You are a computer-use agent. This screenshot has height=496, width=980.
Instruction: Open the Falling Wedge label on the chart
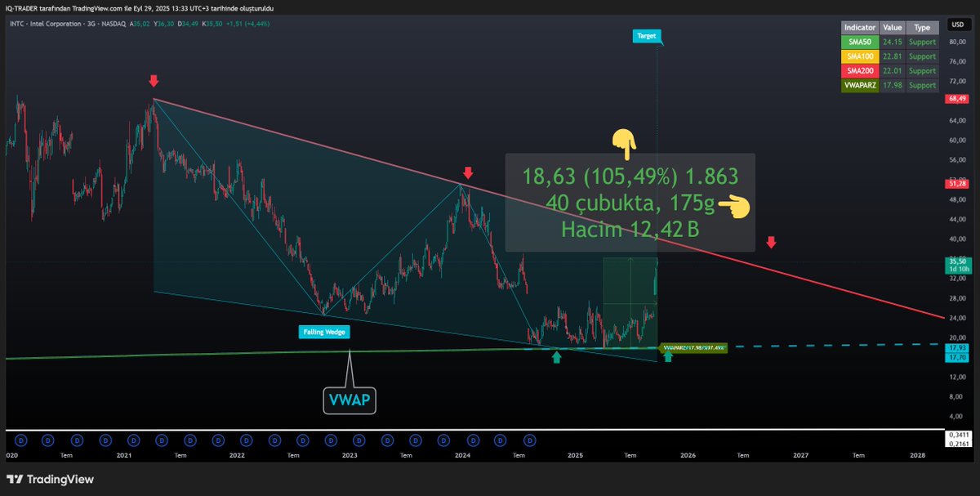click(x=324, y=332)
